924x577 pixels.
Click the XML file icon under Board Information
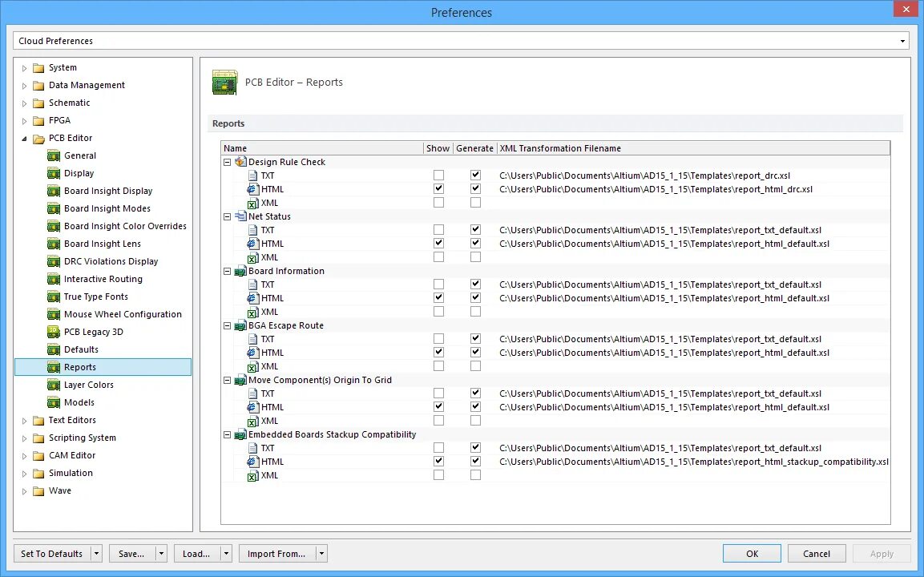254,312
